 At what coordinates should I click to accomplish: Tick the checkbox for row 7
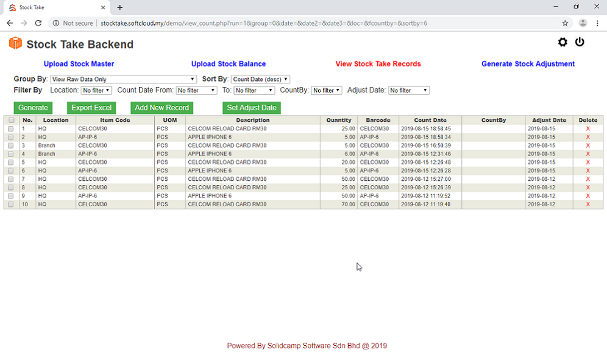pyautogui.click(x=11, y=180)
